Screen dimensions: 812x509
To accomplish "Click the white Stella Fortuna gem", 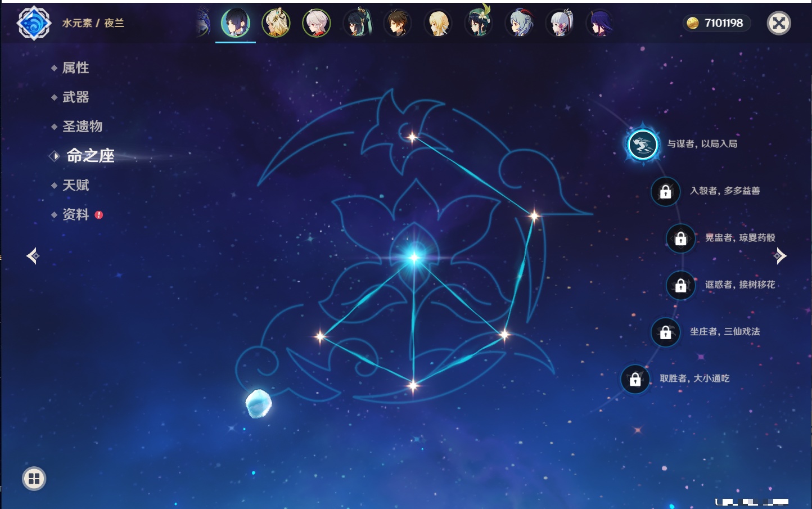I will (x=259, y=403).
